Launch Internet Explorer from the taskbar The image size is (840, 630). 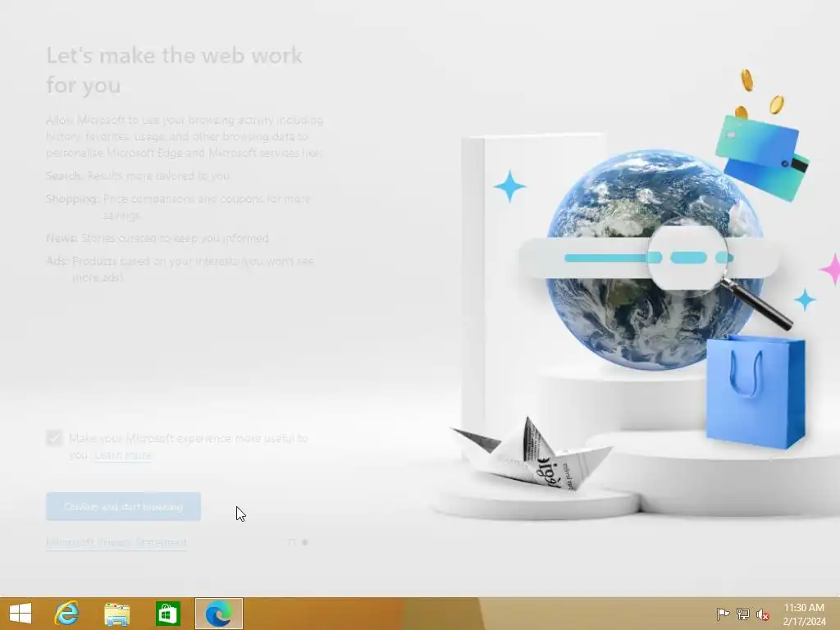[x=66, y=614]
